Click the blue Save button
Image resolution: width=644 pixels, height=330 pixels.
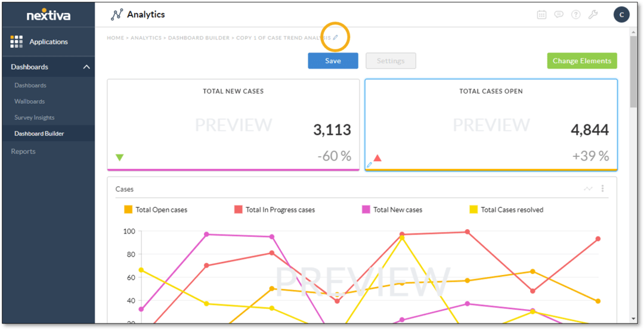pos(333,61)
